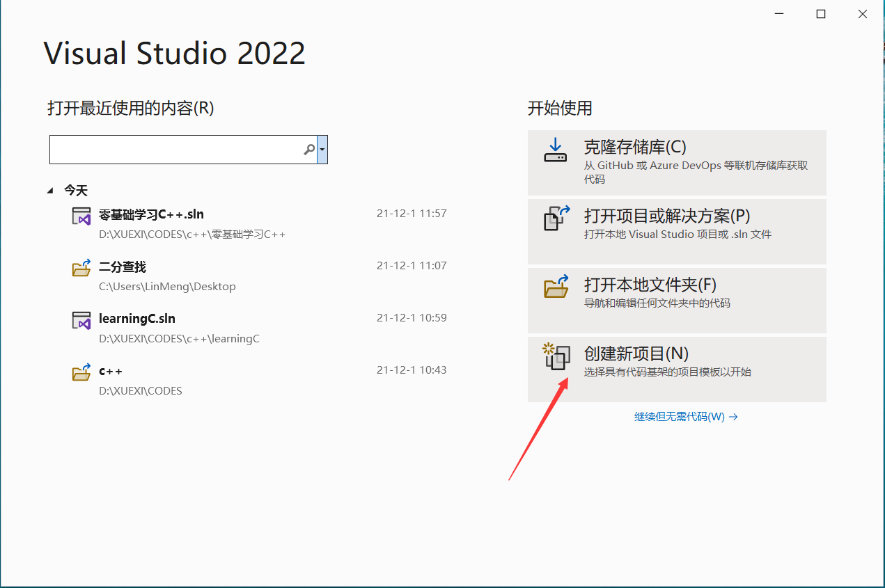Click description 选择具有代码基架的项目模板以开始
The height and width of the screenshot is (588, 885).
(x=668, y=372)
